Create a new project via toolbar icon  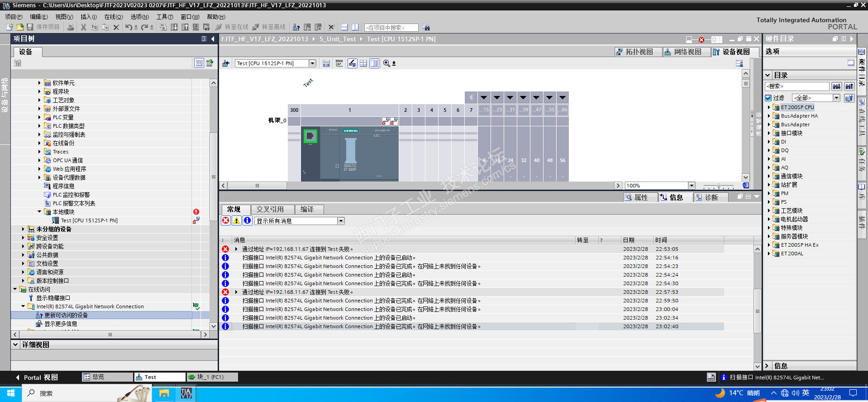[10, 27]
